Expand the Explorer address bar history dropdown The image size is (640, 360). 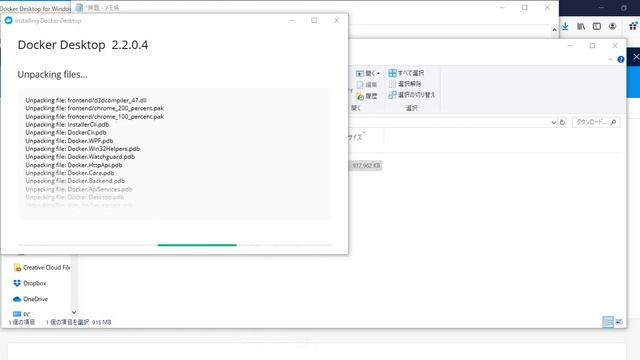click(x=553, y=122)
